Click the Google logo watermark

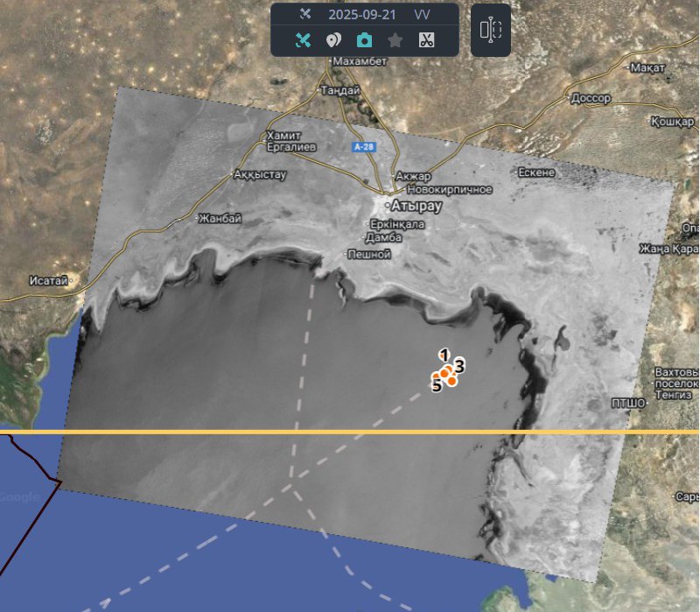point(19,497)
